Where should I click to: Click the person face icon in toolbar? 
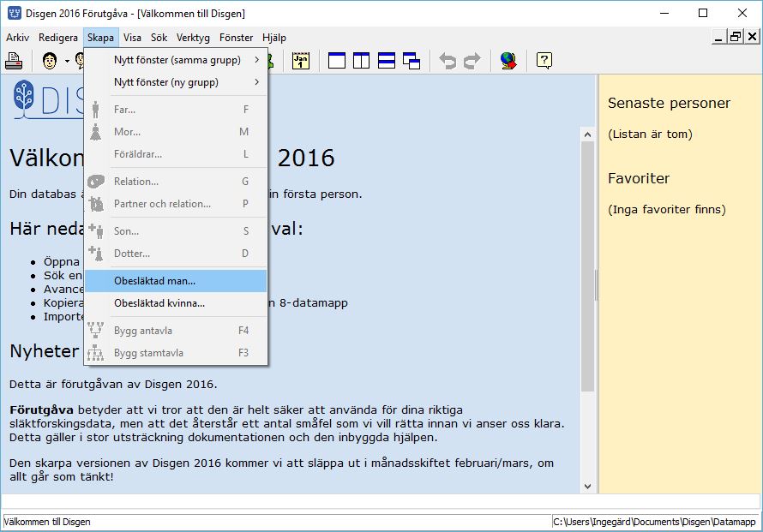tap(50, 61)
